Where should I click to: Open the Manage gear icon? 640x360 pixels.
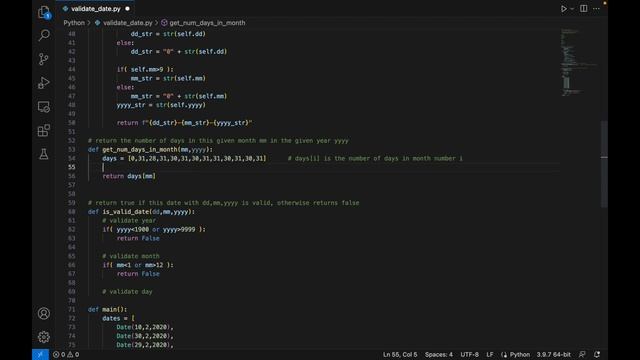pyautogui.click(x=44, y=337)
